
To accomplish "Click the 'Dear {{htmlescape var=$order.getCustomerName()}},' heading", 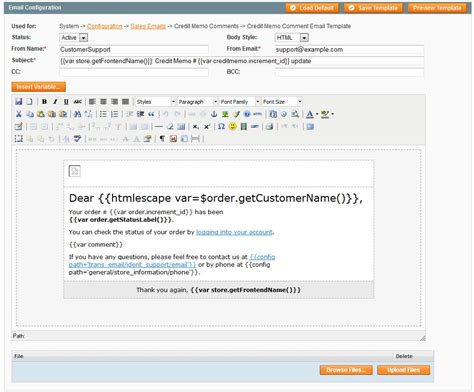I will (x=216, y=198).
